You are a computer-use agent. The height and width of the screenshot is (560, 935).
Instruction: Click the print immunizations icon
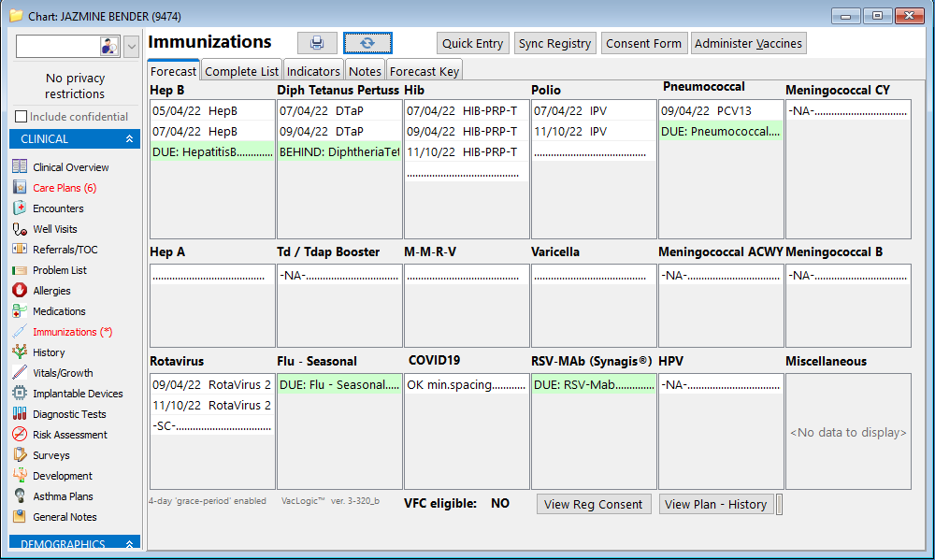pos(317,43)
